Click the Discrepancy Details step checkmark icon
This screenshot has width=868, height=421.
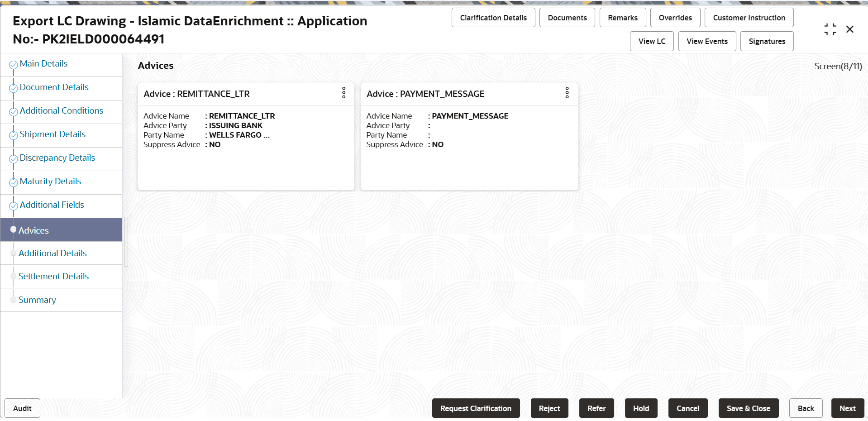tap(14, 159)
